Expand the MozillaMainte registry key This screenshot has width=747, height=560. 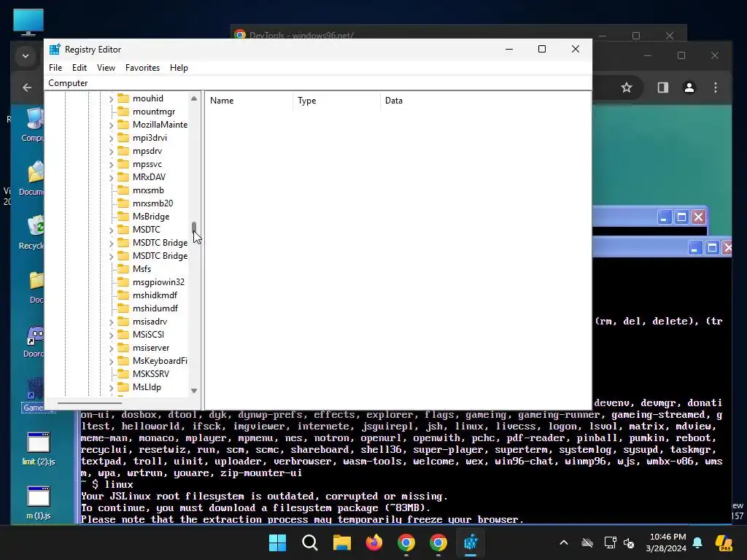pyautogui.click(x=111, y=125)
